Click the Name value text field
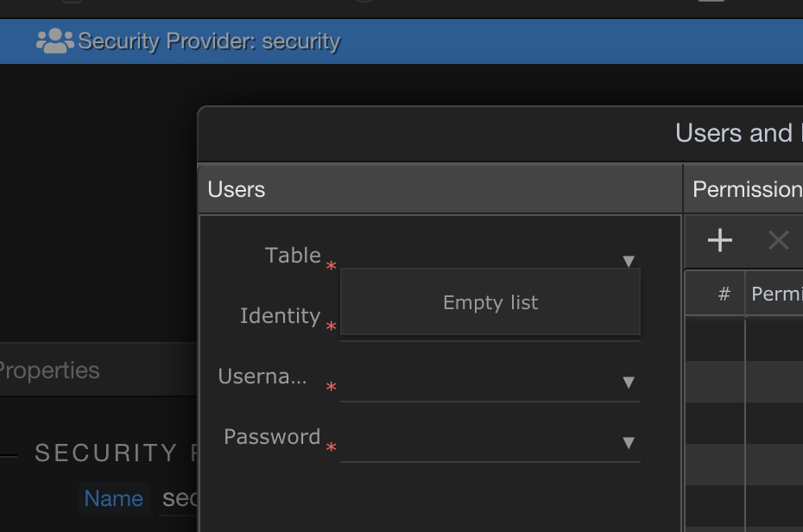This screenshot has height=532, width=803. (x=180, y=498)
